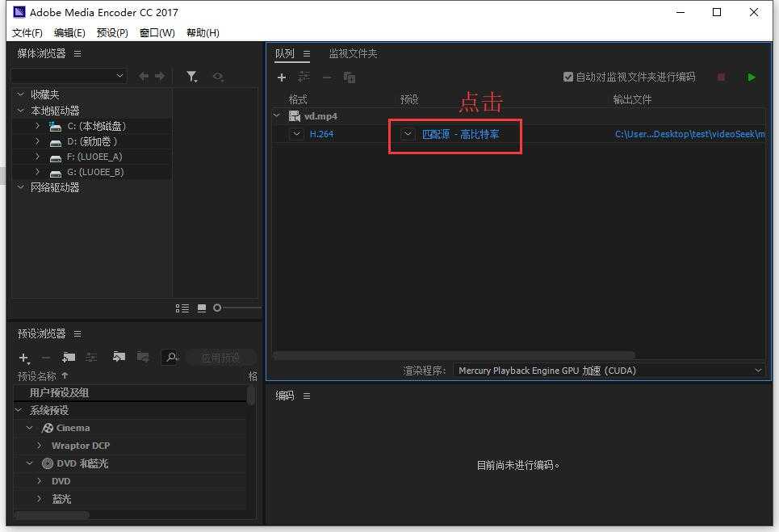Image resolution: width=779 pixels, height=532 pixels.
Task: Toggle auto-encode watch folders checkbox
Action: point(567,77)
